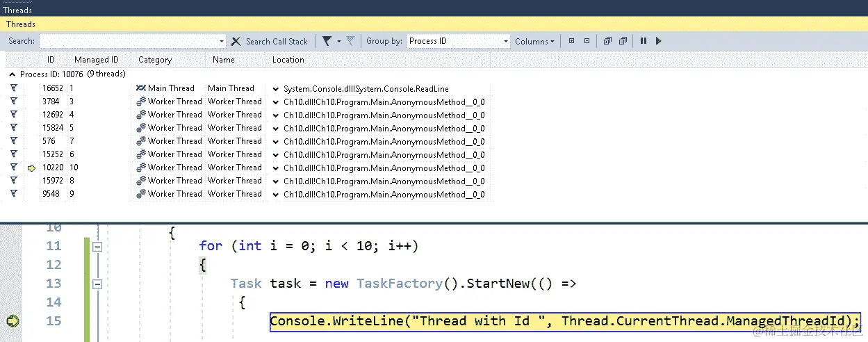Toggle flag for thread 576

13,141
